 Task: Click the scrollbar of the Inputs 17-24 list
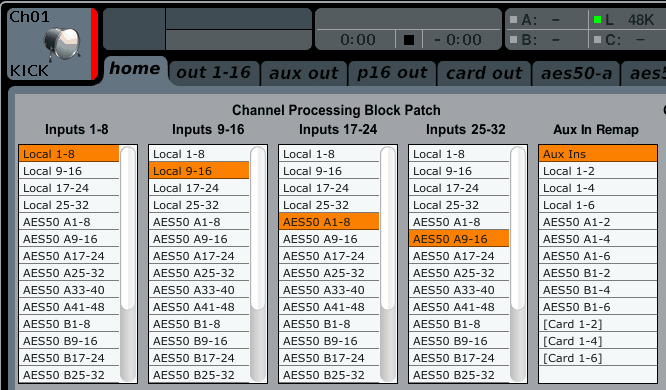(388, 263)
